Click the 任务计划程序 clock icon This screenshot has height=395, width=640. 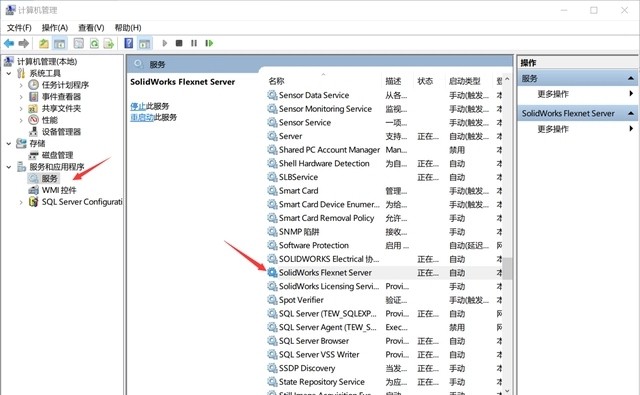[x=33, y=85]
